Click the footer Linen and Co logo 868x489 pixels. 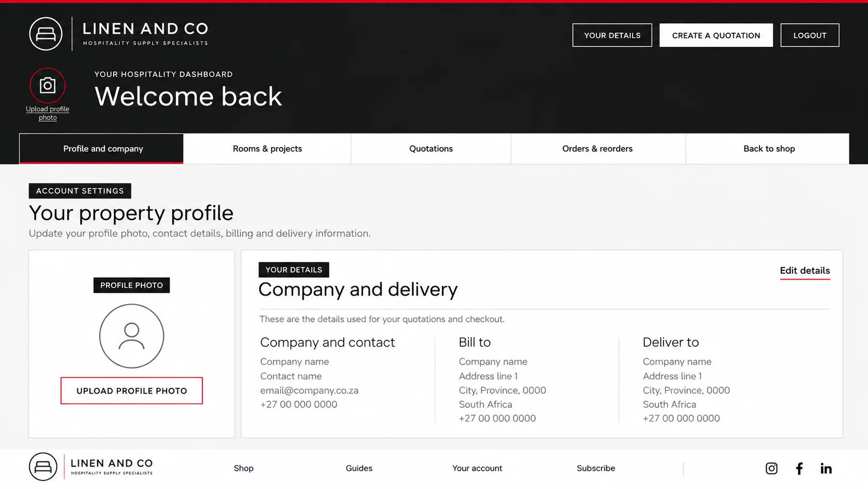click(91, 467)
